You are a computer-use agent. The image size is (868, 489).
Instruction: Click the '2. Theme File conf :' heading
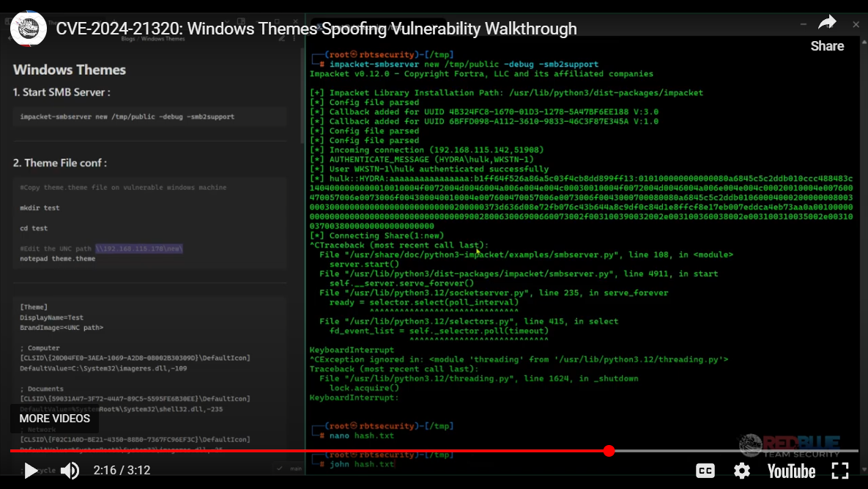coord(60,163)
